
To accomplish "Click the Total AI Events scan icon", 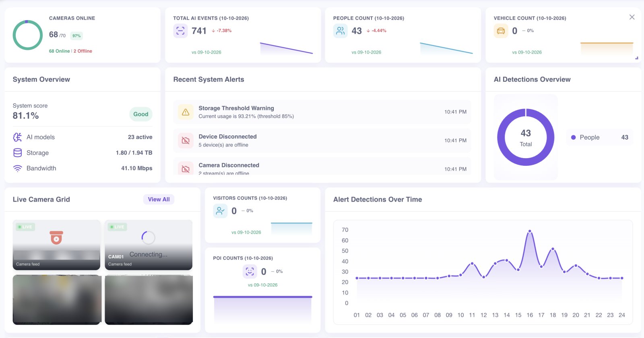I will tap(180, 31).
